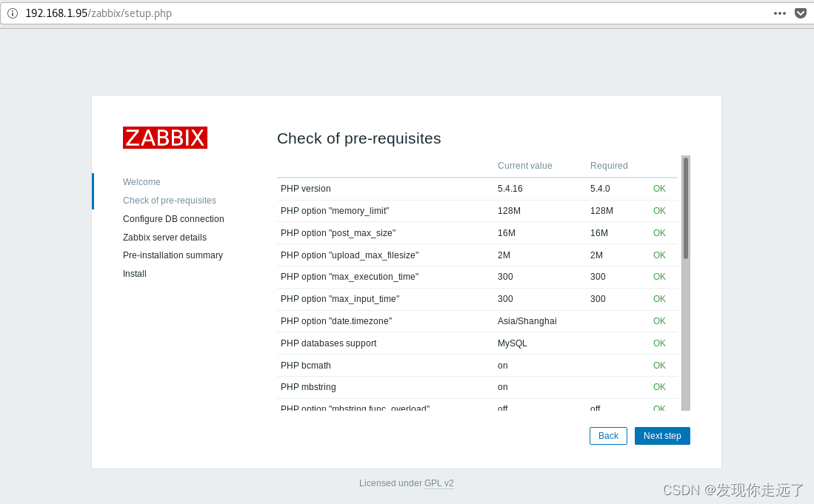Viewport: 814px width, 504px height.
Task: Click PHP option "date.timezone" label
Action: point(336,321)
